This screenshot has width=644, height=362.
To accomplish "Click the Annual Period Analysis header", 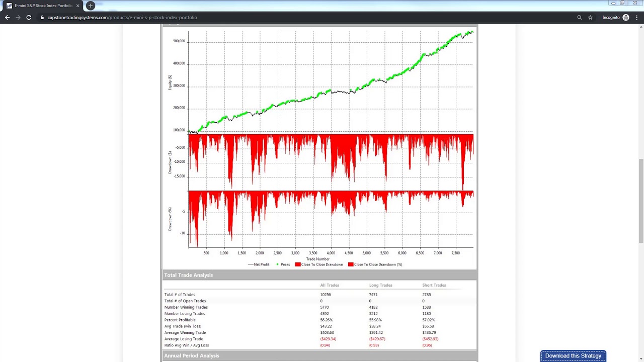I will click(x=191, y=355).
